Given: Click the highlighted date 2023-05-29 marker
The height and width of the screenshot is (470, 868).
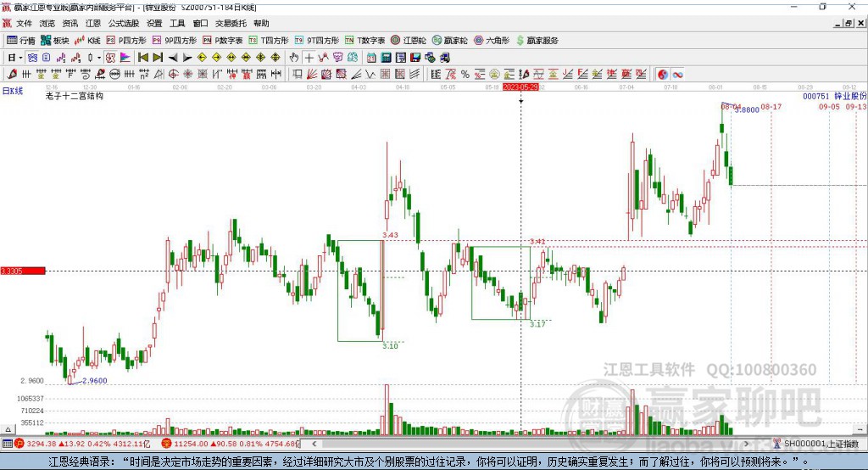Looking at the screenshot, I should click(x=520, y=87).
